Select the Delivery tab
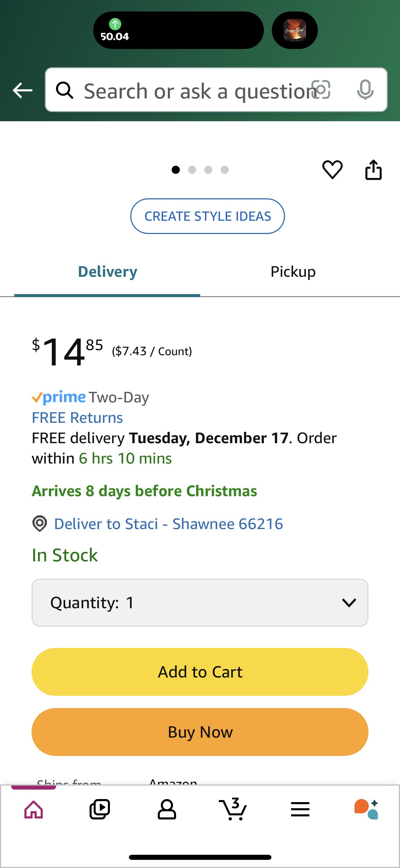400x868 pixels. click(108, 272)
